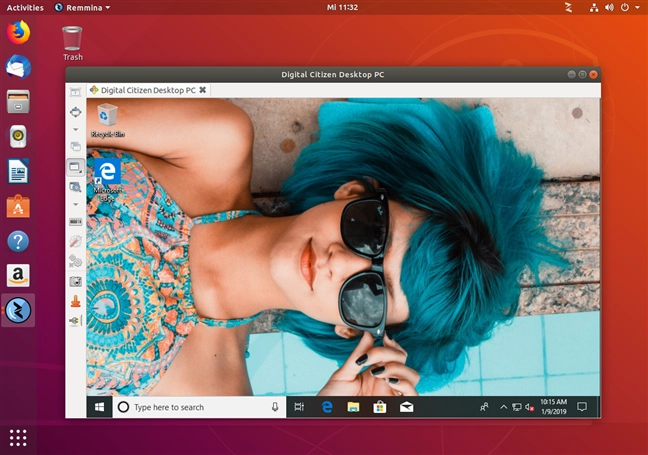The image size is (648, 455).
Task: Expand the fullscreen options arrow below fullscreen icon
Action: tap(75, 129)
